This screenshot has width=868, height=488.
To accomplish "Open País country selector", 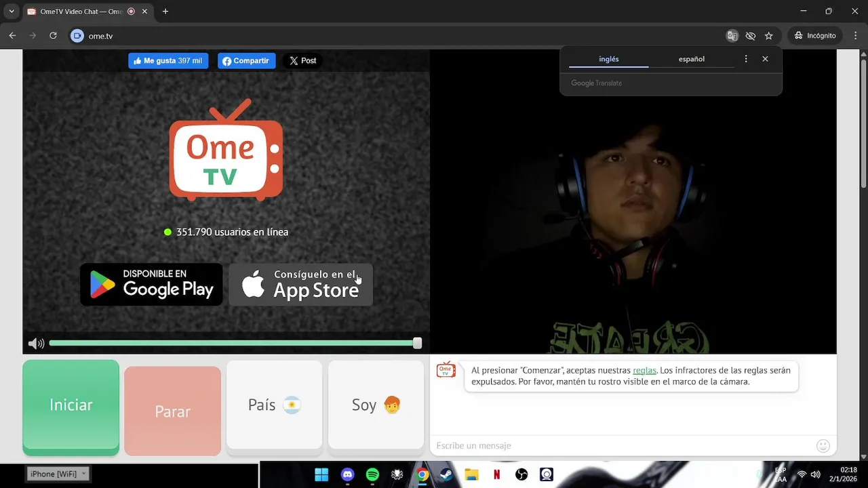I will click(274, 405).
